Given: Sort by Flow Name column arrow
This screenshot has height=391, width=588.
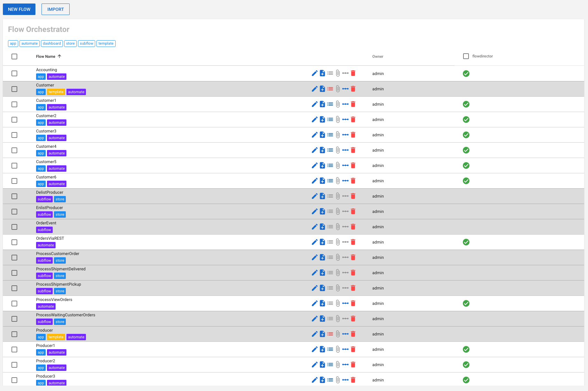Looking at the screenshot, I should click(x=59, y=56).
